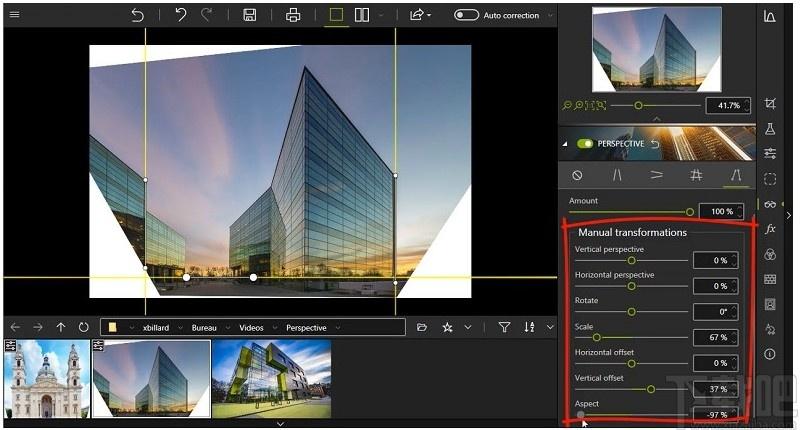Click the navigator zoom slider handle
800x430 pixels.
[x=638, y=106]
